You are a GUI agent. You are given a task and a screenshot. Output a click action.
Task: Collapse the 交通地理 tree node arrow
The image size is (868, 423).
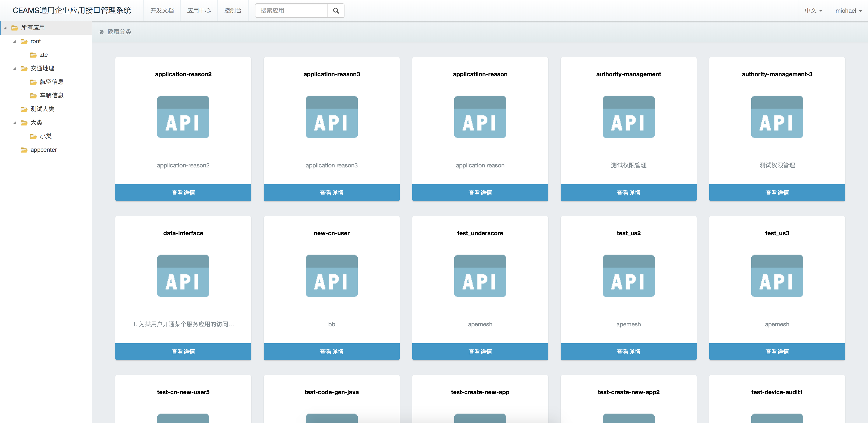tap(14, 69)
